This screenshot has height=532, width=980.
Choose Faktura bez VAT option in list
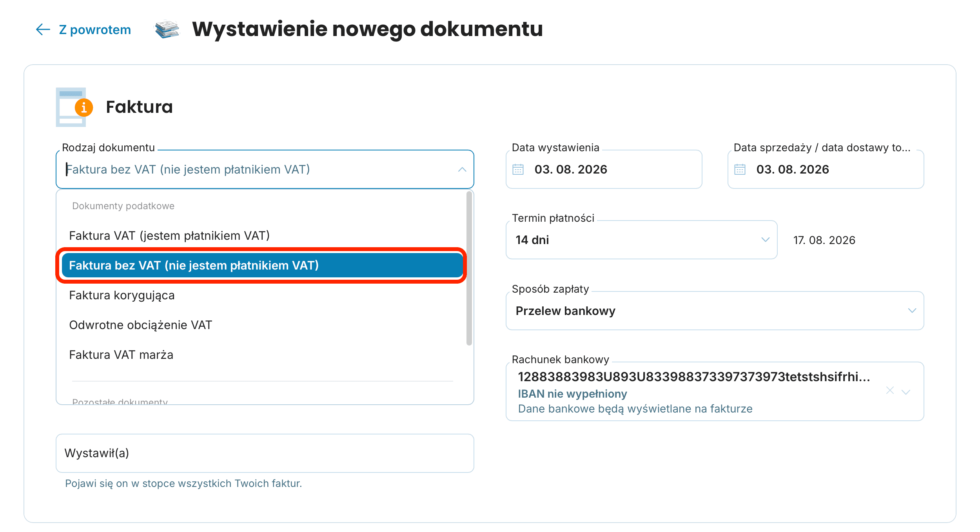coord(262,265)
